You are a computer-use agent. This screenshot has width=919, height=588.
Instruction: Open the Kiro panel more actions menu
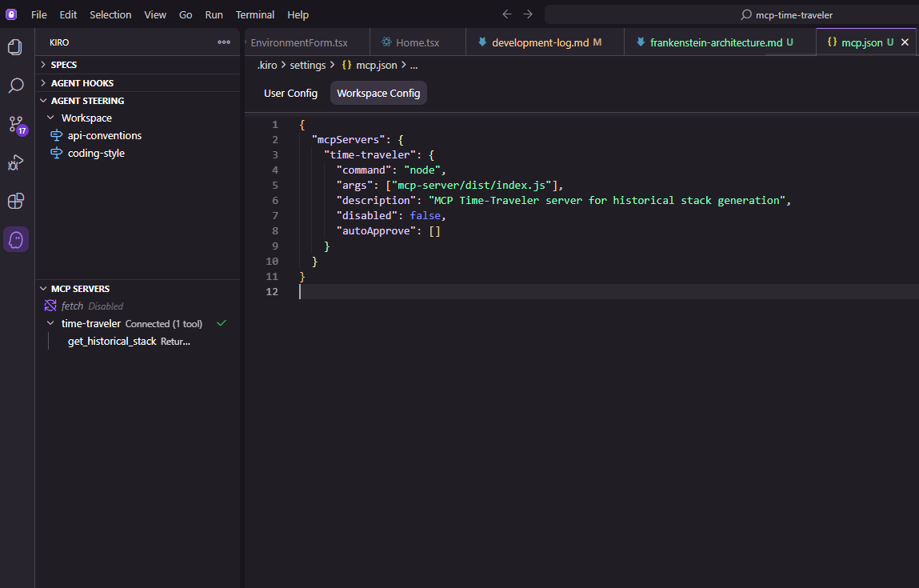coord(224,42)
